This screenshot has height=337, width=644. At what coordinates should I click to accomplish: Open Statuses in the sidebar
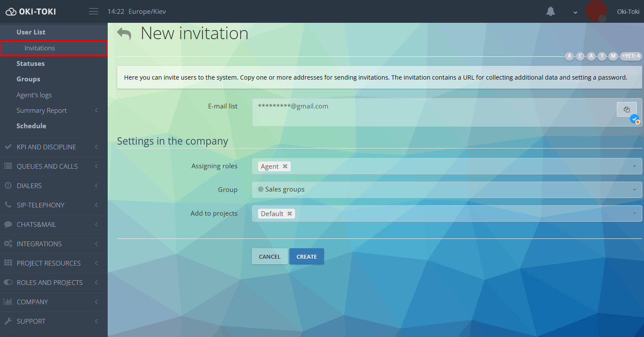click(31, 64)
